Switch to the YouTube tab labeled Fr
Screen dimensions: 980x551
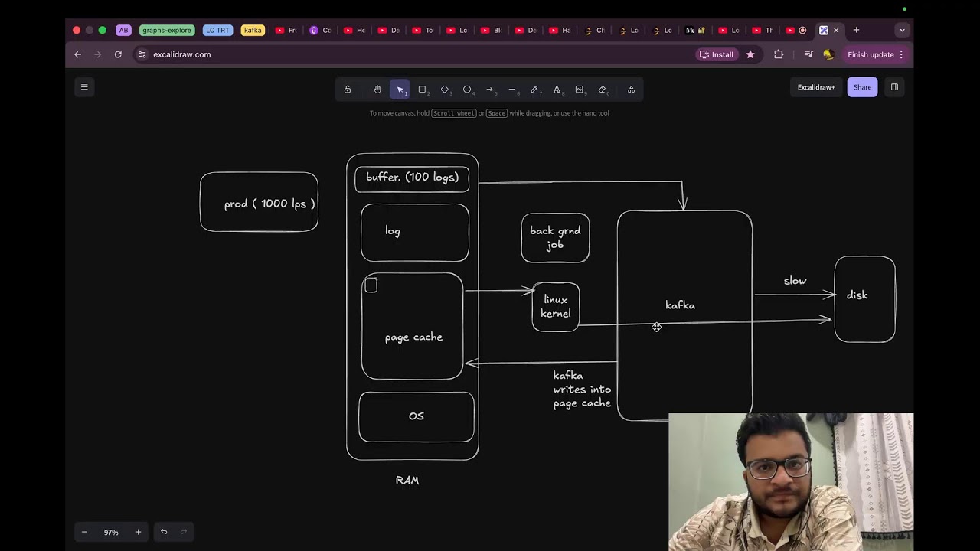point(286,31)
